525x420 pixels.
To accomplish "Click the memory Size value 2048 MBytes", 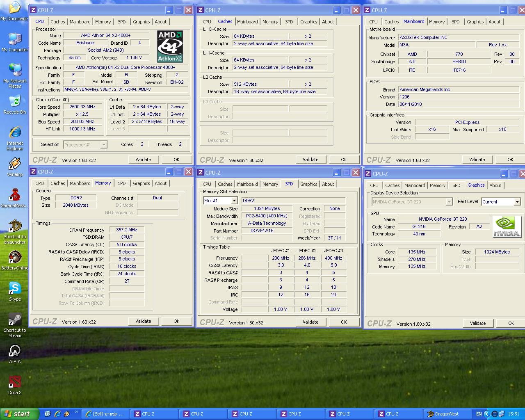I will click(76, 205).
